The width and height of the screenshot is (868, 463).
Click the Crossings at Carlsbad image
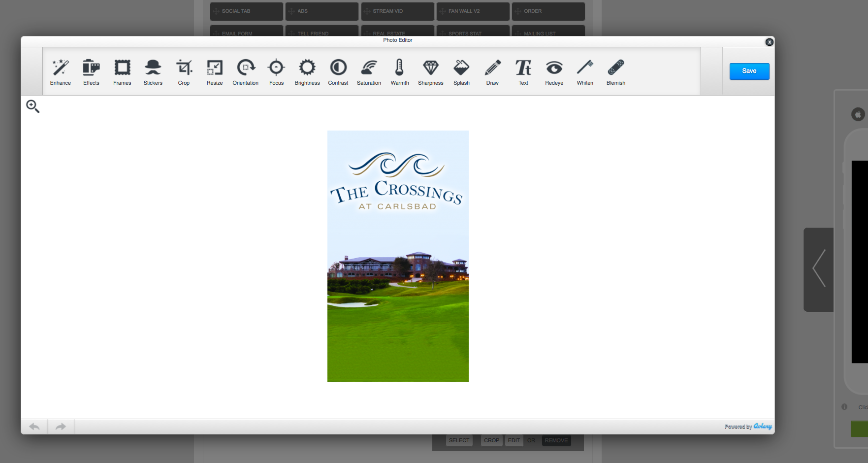pyautogui.click(x=398, y=256)
